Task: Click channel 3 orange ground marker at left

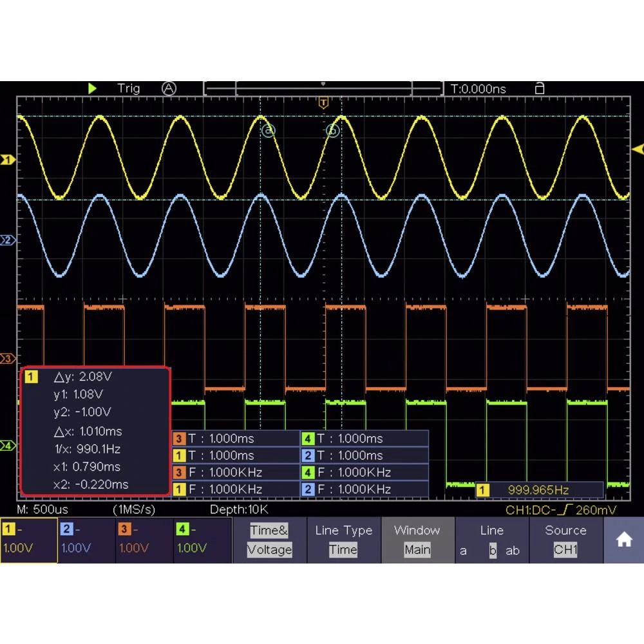Action: [8, 358]
